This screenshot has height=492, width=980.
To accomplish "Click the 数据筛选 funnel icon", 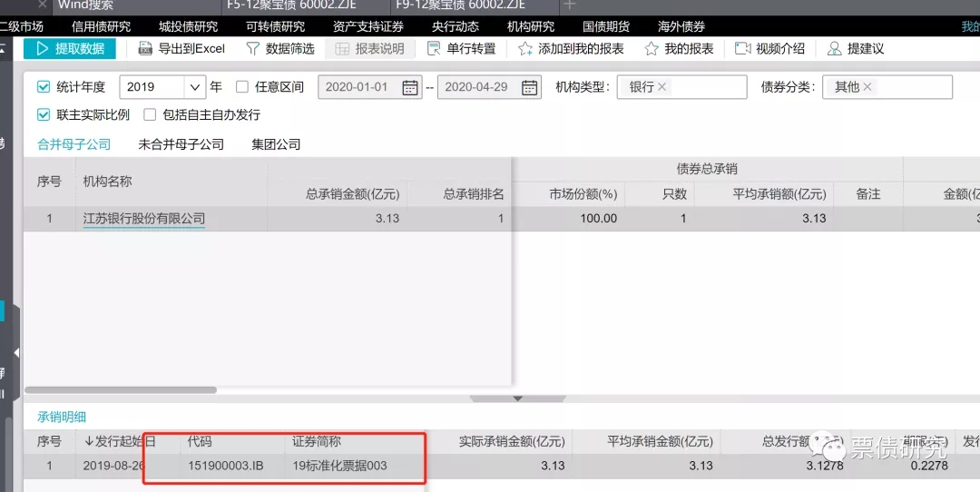I will click(252, 49).
